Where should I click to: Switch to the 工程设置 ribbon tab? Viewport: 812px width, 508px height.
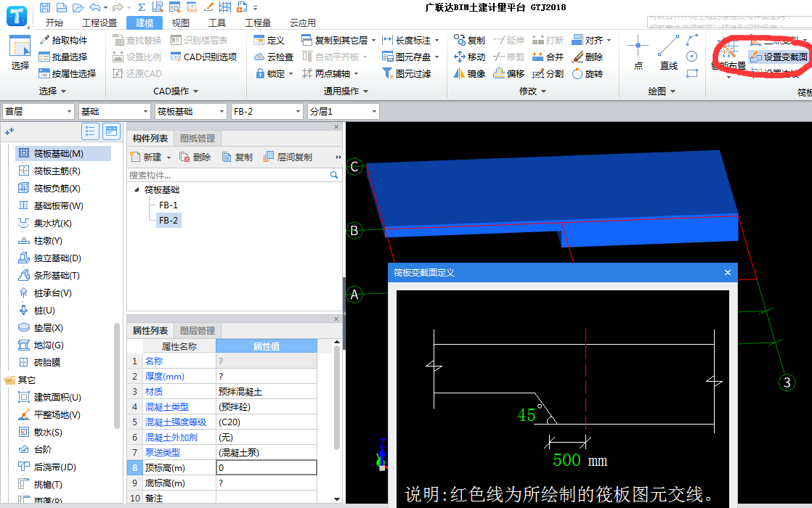click(x=100, y=22)
